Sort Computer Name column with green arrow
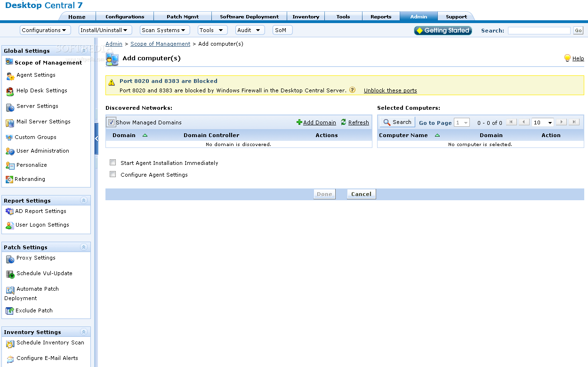The image size is (588, 367). pos(437,135)
